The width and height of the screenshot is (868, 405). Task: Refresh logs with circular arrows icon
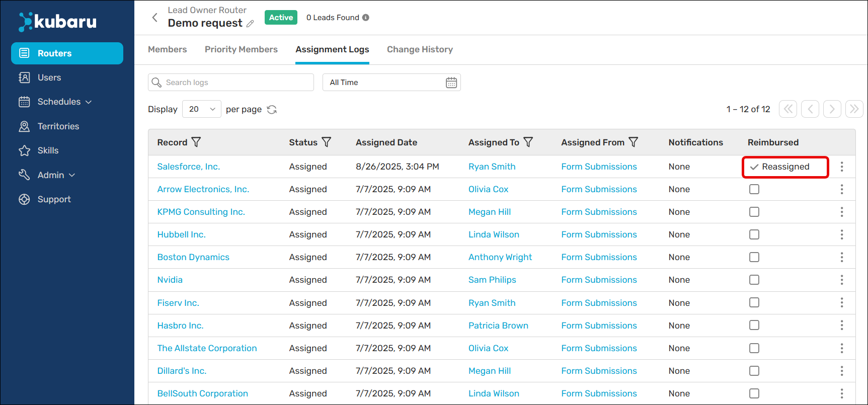tap(272, 110)
